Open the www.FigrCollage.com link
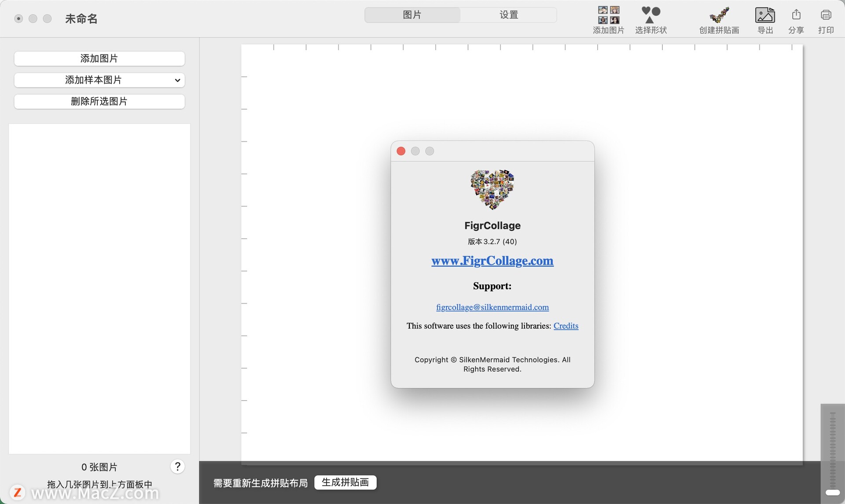The height and width of the screenshot is (504, 845). coord(492,261)
